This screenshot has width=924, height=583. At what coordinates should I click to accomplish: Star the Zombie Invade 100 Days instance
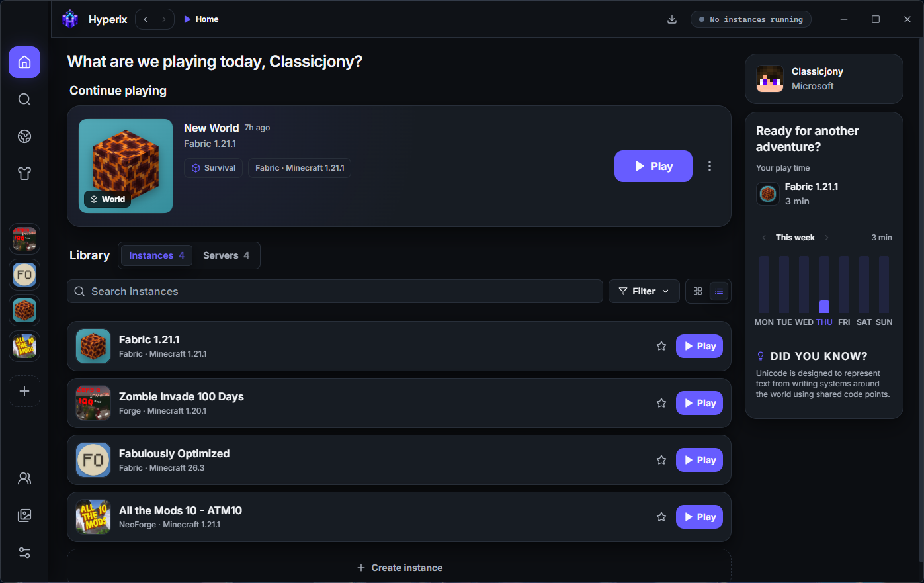coord(661,403)
